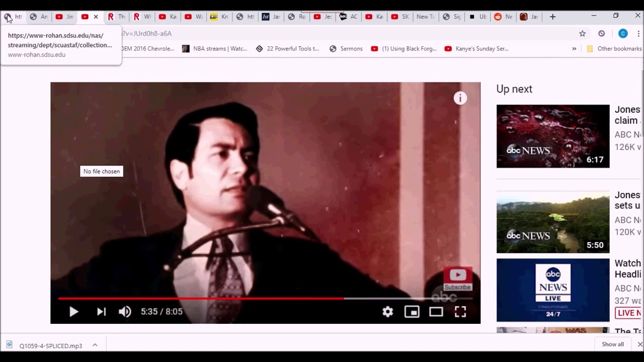Click the video Subscribe watermark

click(457, 280)
